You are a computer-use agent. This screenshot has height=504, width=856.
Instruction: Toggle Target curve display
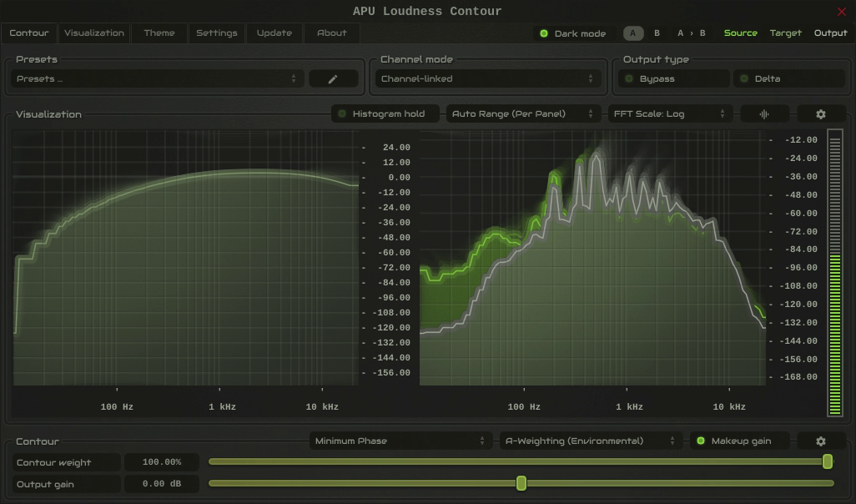tap(786, 33)
